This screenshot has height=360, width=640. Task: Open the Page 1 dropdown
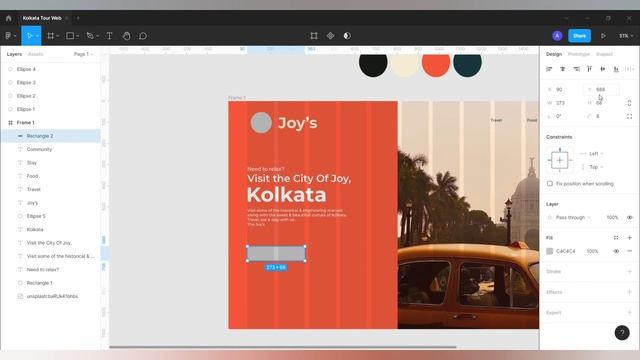point(83,54)
